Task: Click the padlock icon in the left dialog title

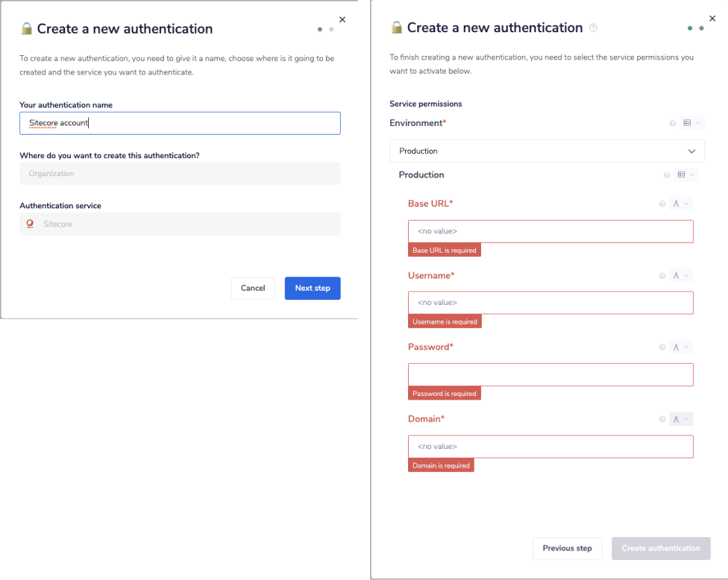Action: [26, 29]
